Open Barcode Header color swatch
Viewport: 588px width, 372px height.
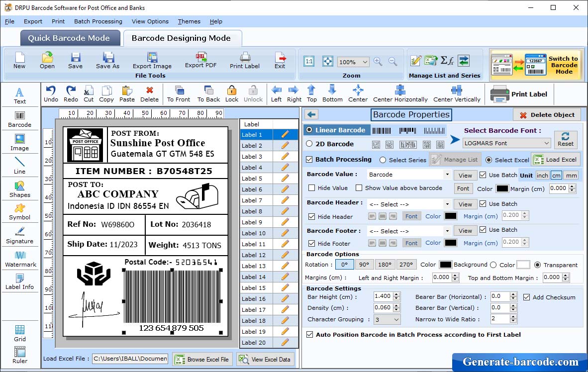point(450,216)
